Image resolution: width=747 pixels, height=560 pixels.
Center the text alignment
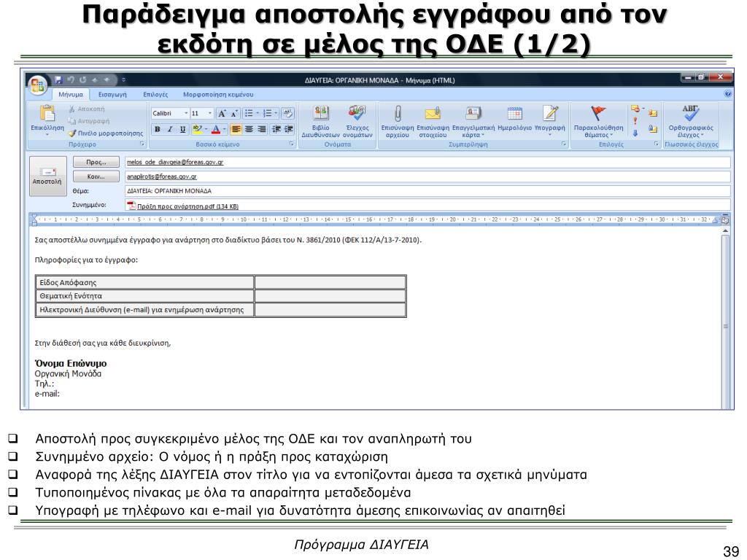pyautogui.click(x=249, y=129)
